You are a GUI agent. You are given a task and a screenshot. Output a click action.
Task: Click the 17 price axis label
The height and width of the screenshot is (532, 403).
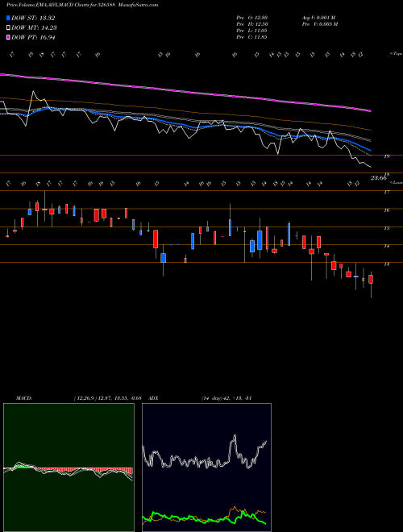386,192
